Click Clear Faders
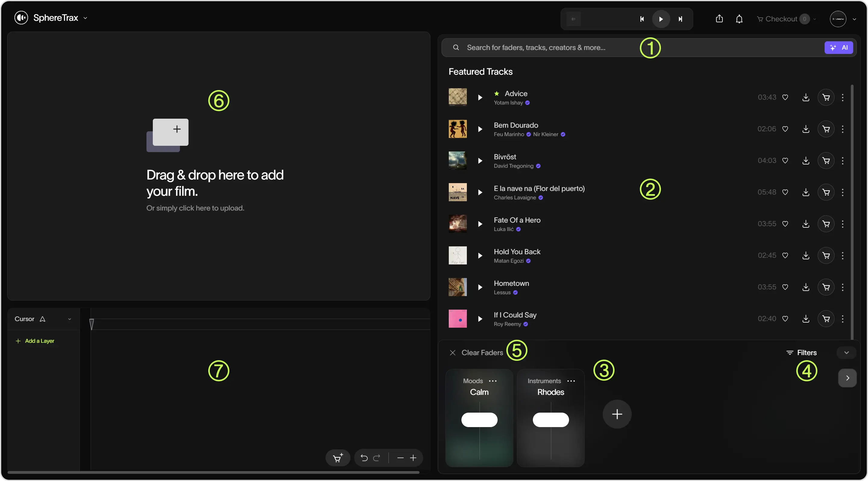Viewport: 868px width, 481px height. click(482, 352)
